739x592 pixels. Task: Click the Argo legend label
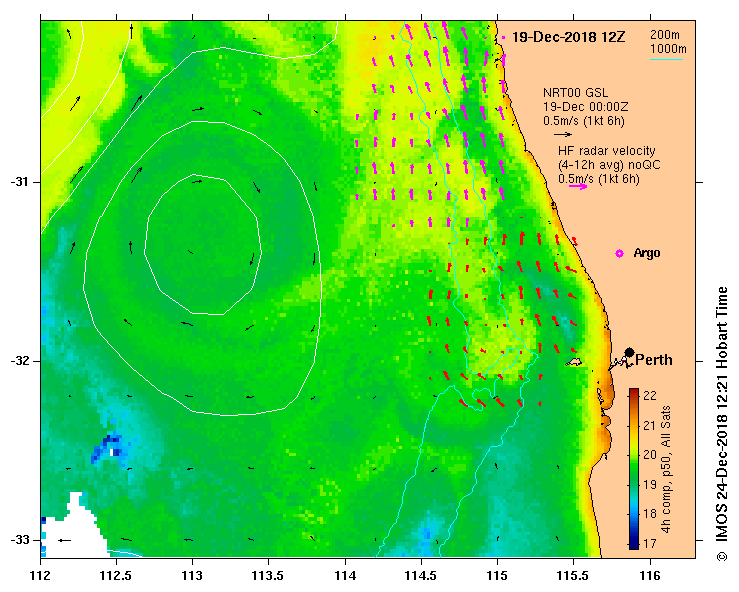(x=647, y=253)
